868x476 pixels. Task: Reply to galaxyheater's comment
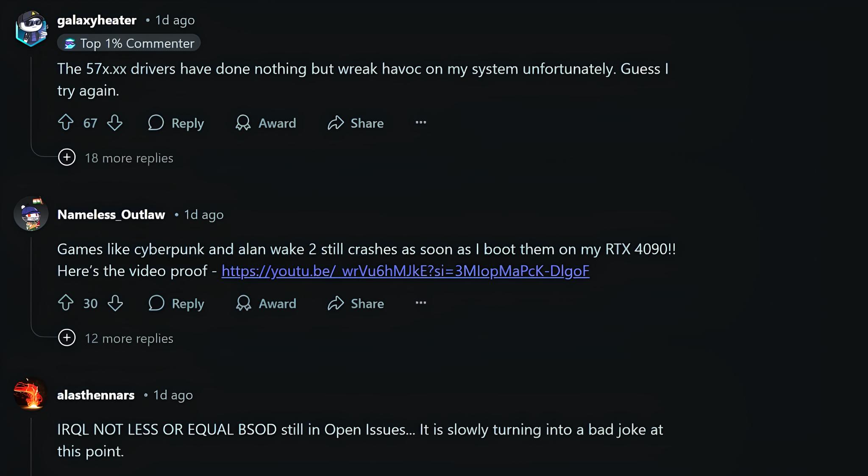(x=176, y=123)
